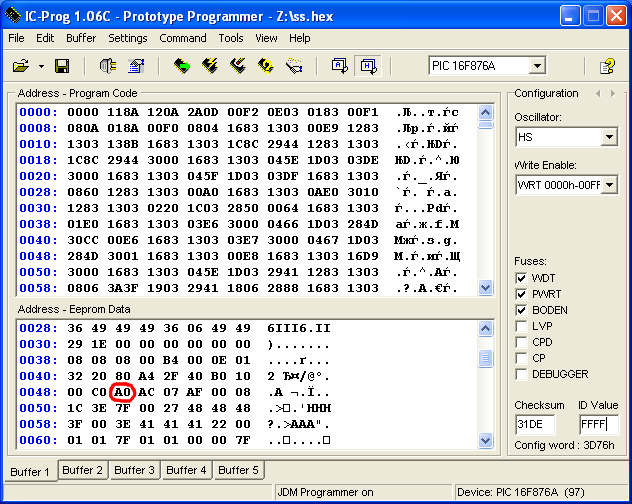Click program word 2A0D at address 0000
632x504 pixels.
[202, 112]
